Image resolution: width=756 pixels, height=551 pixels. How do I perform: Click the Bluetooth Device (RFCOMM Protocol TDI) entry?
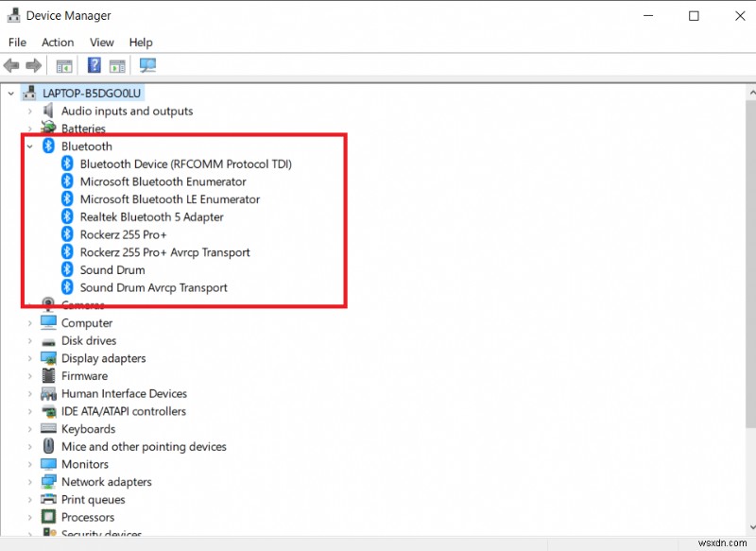click(x=186, y=164)
